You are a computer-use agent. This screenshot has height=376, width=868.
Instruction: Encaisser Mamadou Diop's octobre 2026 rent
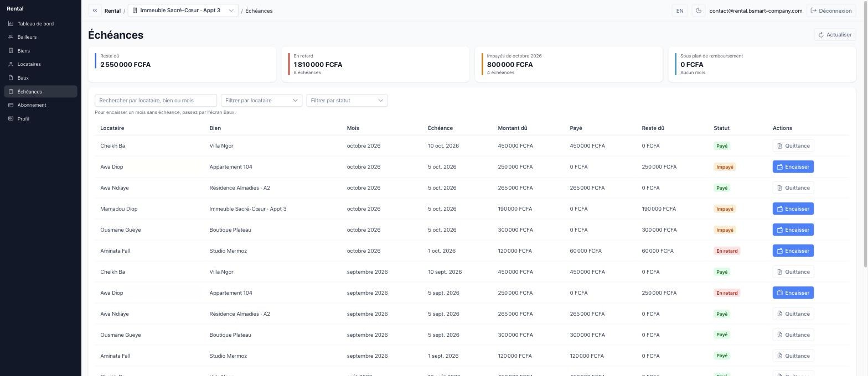pos(793,209)
